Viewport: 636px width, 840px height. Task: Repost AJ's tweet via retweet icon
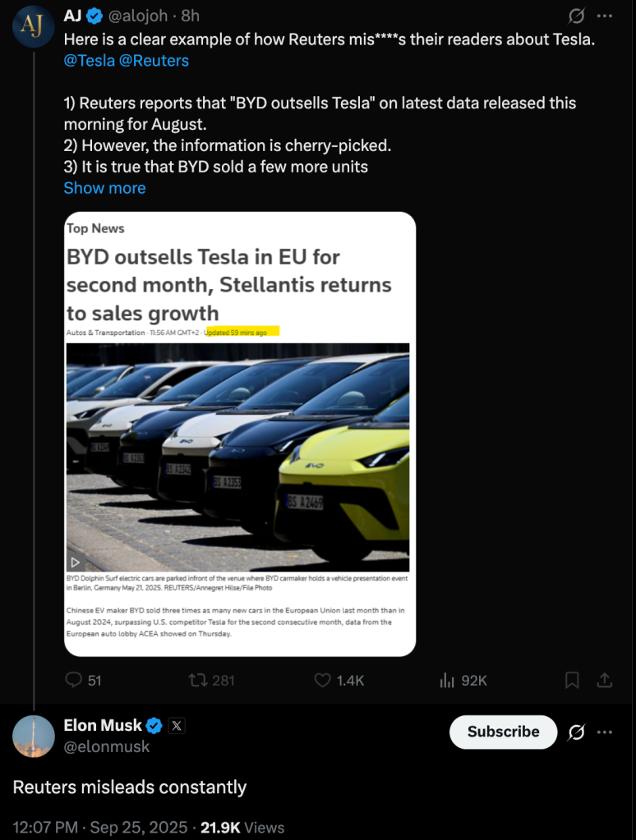coord(198,680)
